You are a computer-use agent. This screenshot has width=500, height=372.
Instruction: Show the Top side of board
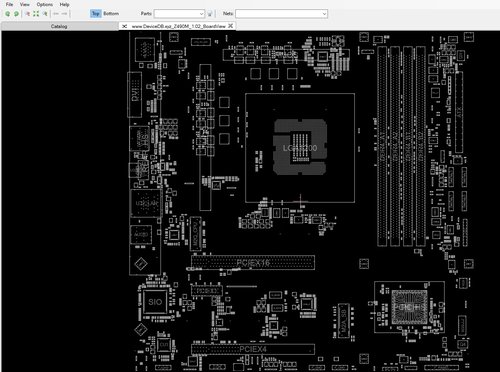tap(96, 13)
